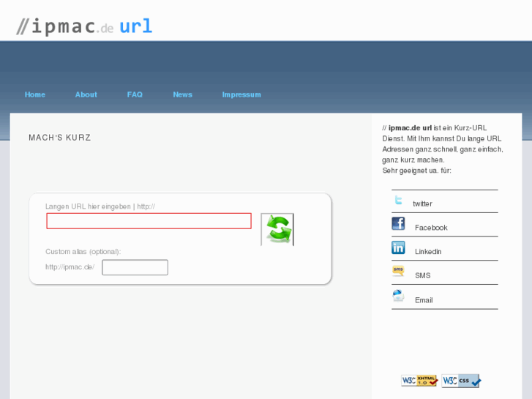Click the W3C XHTML 1.0 validation badge

coord(419,381)
